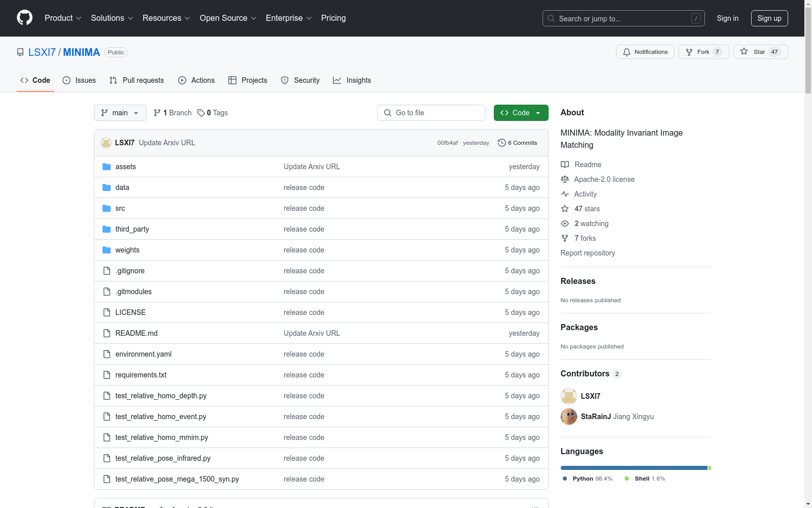The width and height of the screenshot is (812, 508).
Task: Switch to the Projects tab
Action: tap(248, 80)
